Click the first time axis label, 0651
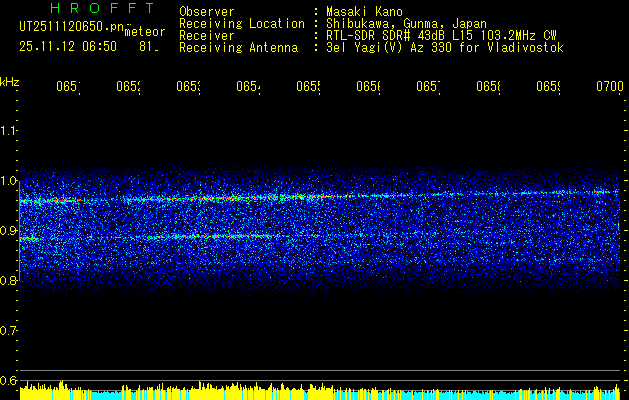629x400 pixels. point(68,87)
